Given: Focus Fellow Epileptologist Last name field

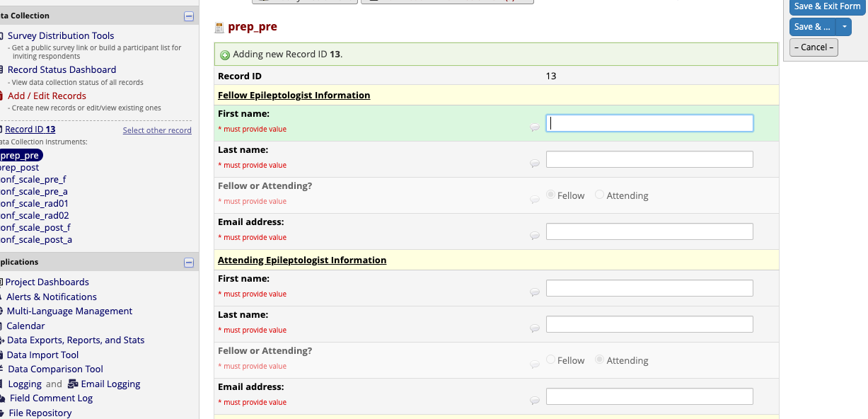Looking at the screenshot, I should [x=649, y=159].
